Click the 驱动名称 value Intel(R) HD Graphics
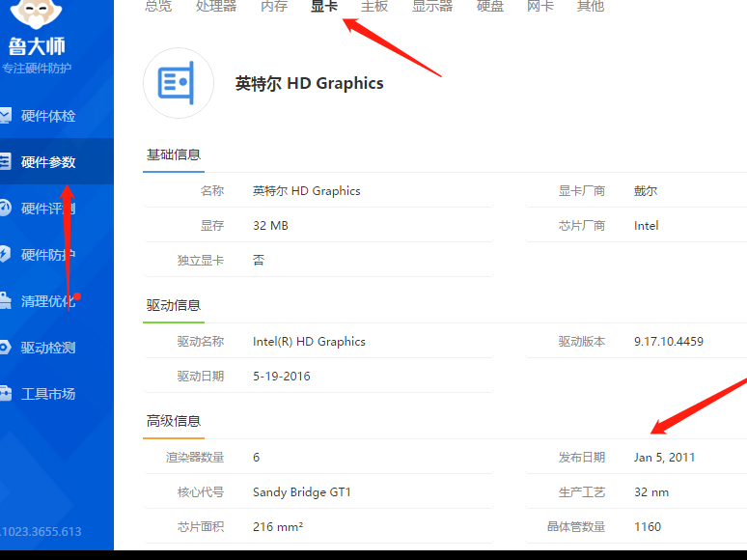This screenshot has height=560, width=747. (309, 342)
